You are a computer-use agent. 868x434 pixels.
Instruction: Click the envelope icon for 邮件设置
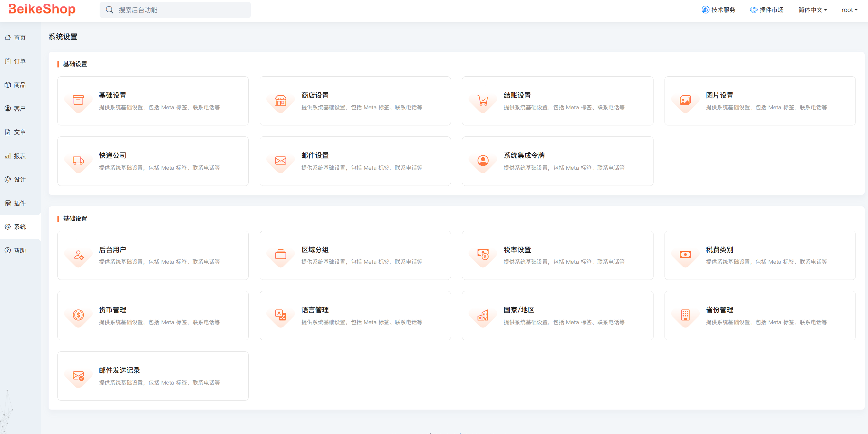tap(280, 160)
